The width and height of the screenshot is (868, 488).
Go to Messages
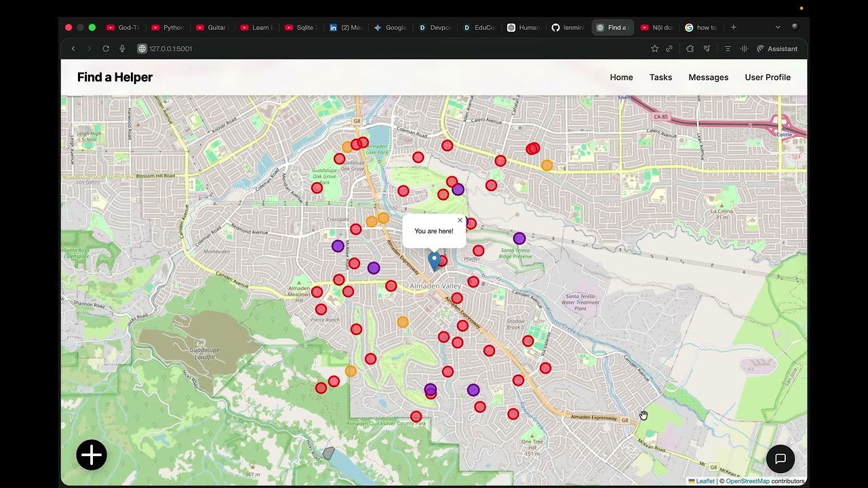[x=708, y=77]
